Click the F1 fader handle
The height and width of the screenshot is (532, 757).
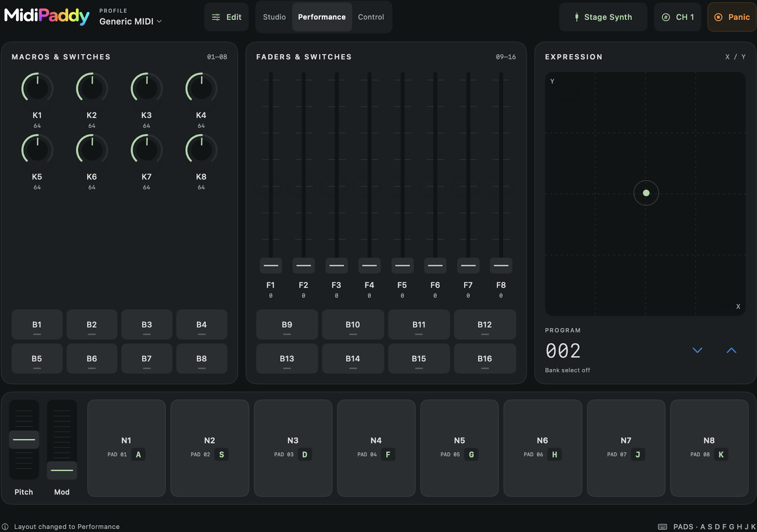[x=271, y=266]
